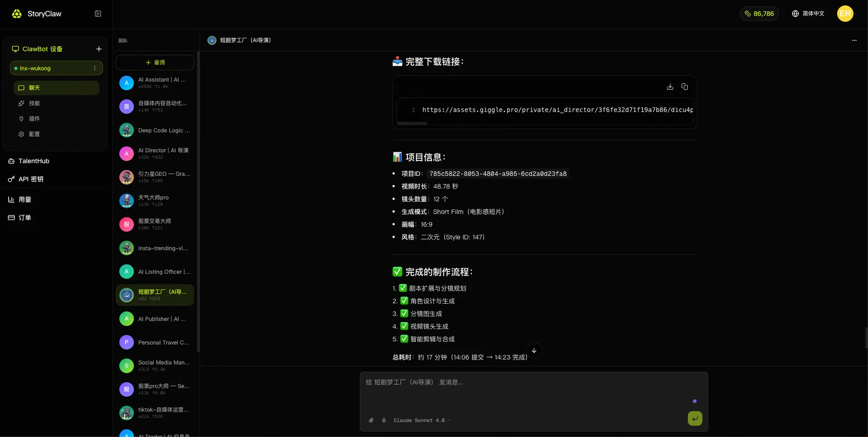Click the project ID code text
The width and height of the screenshot is (868, 437).
[498, 174]
